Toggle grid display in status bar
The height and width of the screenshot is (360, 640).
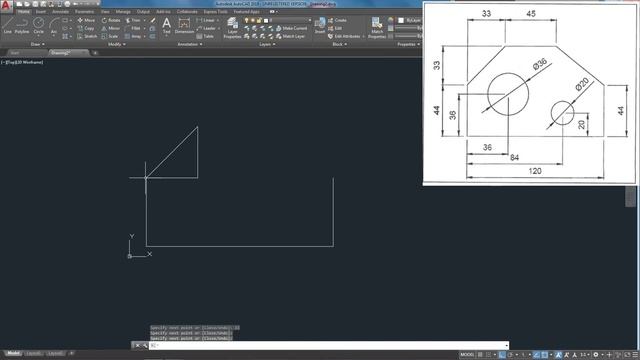click(480, 355)
